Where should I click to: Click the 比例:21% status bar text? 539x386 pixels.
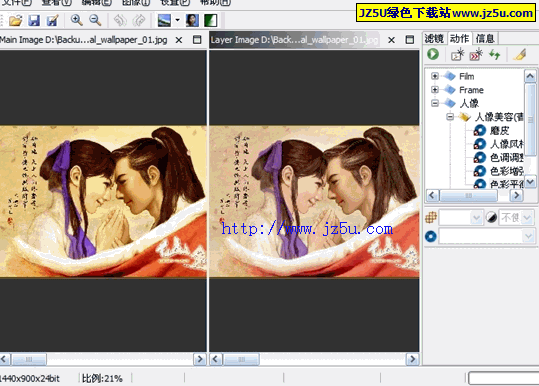click(x=102, y=378)
